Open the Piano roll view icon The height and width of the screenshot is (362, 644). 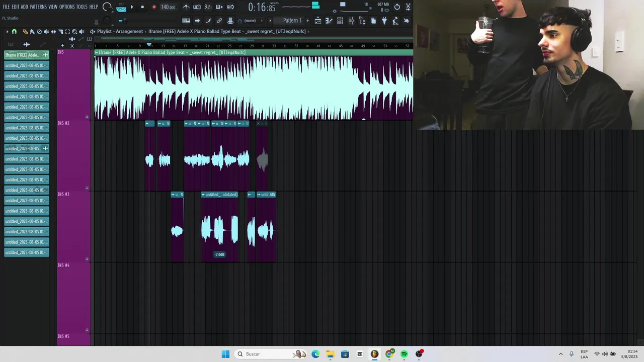click(329, 21)
